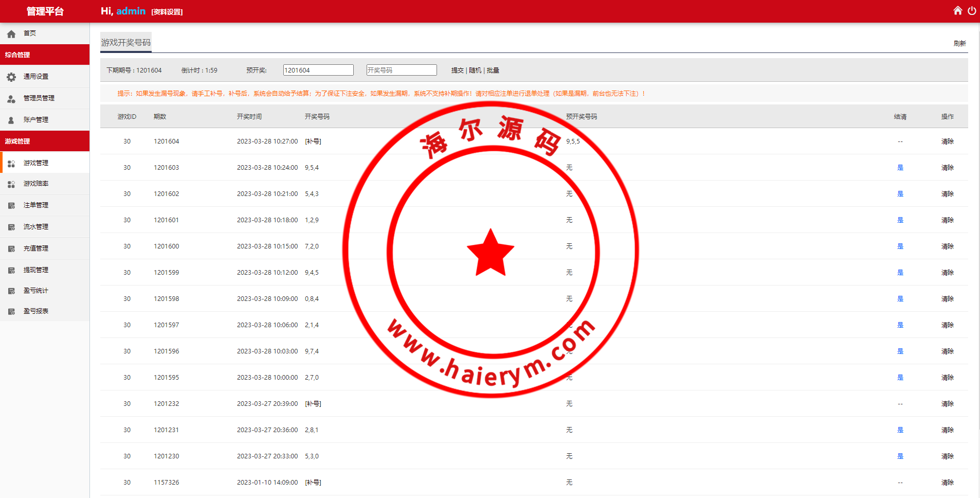Open 流水管理 menu item

36,227
